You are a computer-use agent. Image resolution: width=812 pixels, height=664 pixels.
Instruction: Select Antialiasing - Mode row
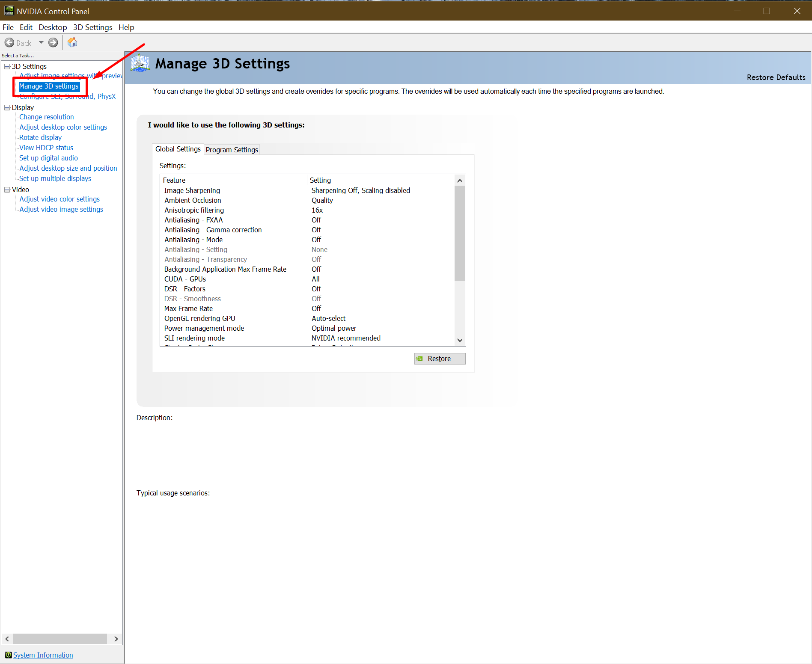point(307,240)
